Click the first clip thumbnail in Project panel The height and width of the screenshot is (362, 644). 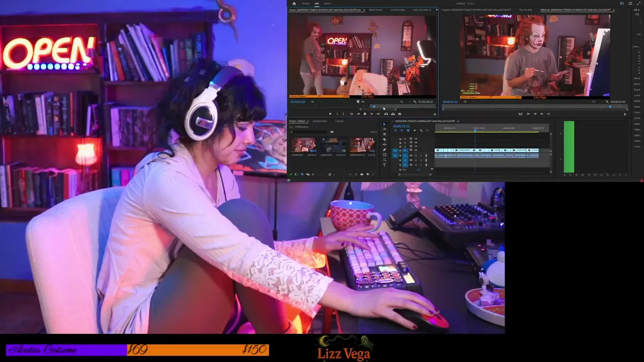click(304, 145)
